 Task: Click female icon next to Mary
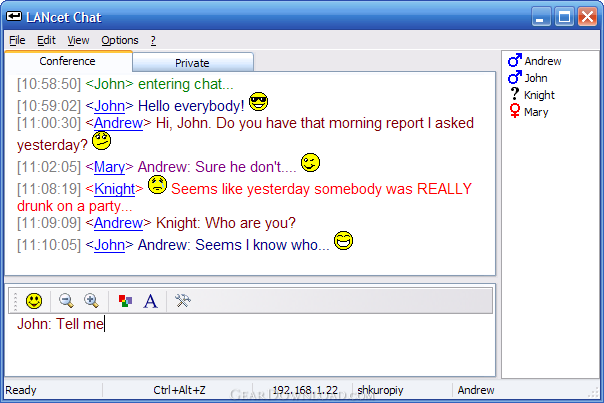[x=514, y=111]
